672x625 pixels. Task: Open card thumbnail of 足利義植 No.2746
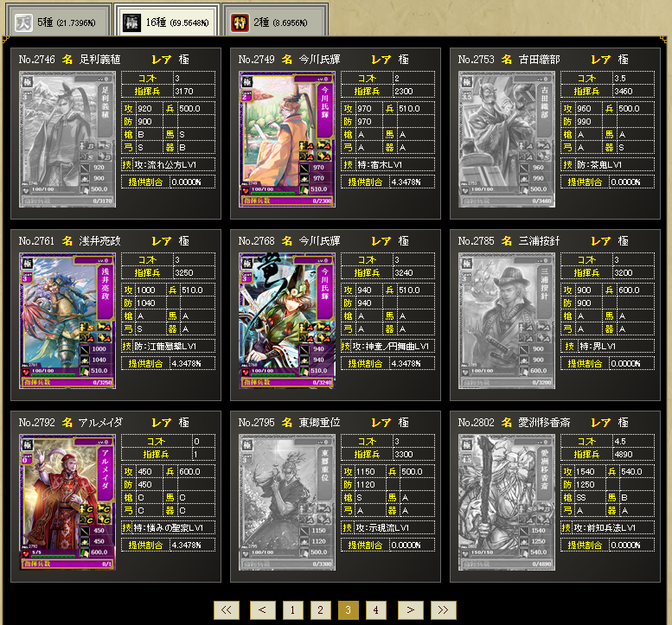pos(67,140)
